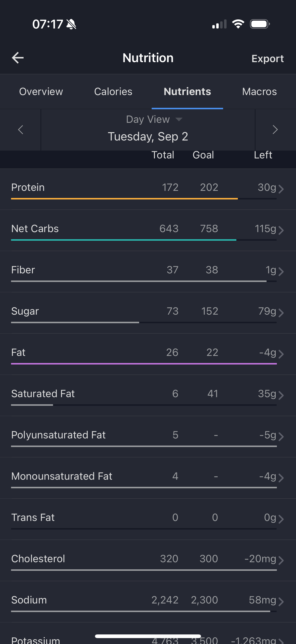Image resolution: width=296 pixels, height=644 pixels.
Task: Go to next day arrow
Action: coord(275,129)
